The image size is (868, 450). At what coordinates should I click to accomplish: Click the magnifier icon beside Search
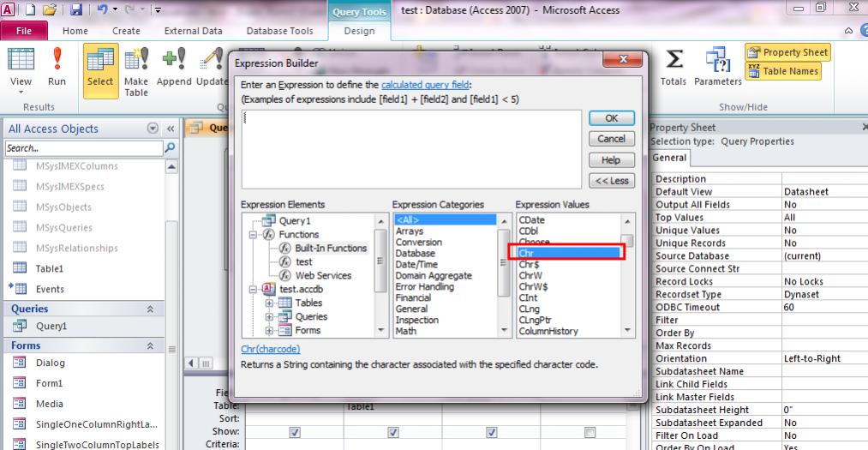pyautogui.click(x=170, y=147)
